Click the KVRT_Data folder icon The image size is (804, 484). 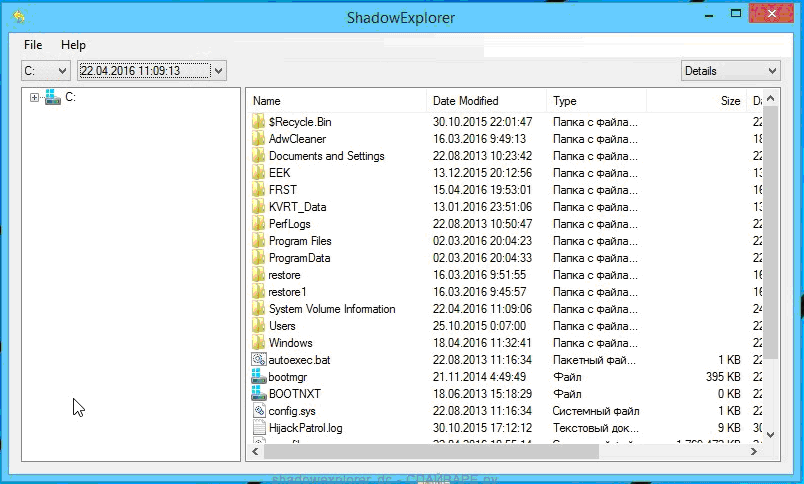tap(258, 207)
